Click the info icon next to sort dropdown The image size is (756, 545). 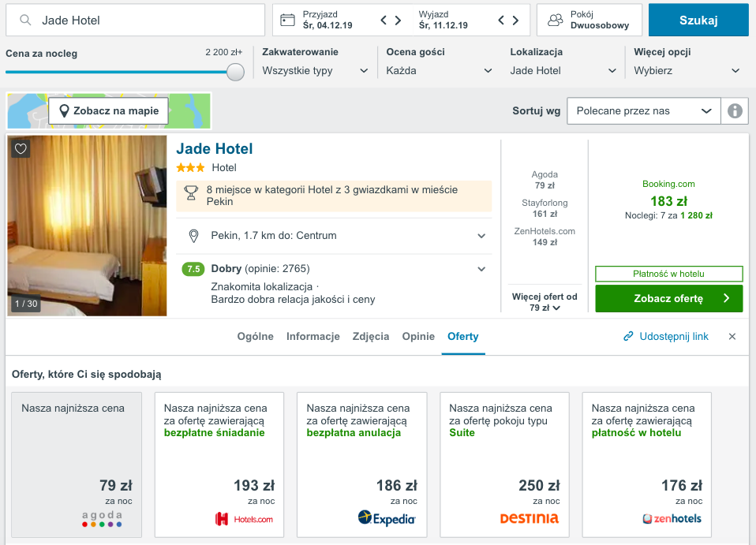click(735, 111)
